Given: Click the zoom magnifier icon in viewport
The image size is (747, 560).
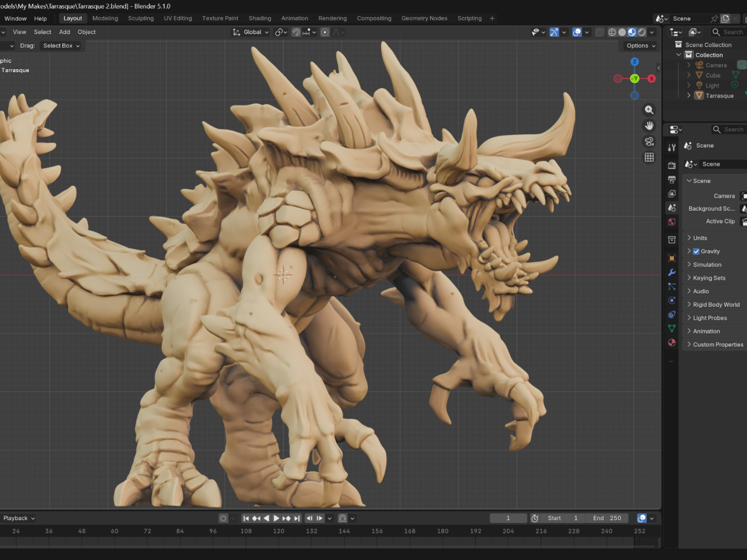Looking at the screenshot, I should 649,110.
